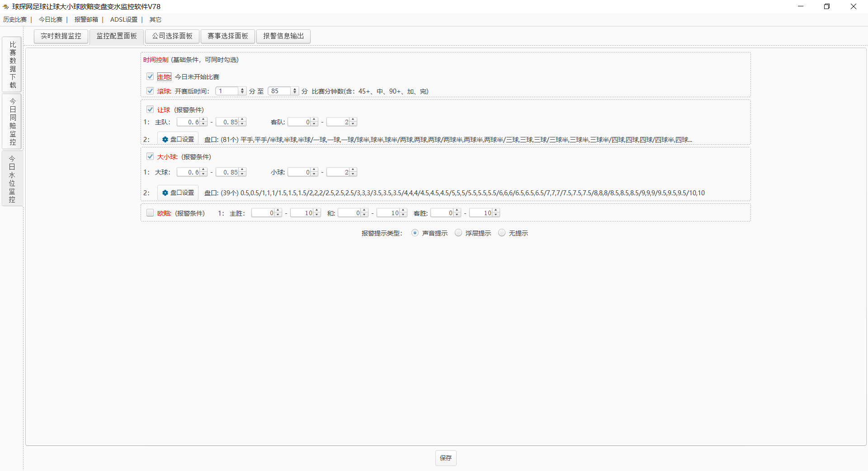Viewport: 868px width, 471px height.
Task: Click the 大球 minimum 0.6 stepper
Action: [203, 172]
